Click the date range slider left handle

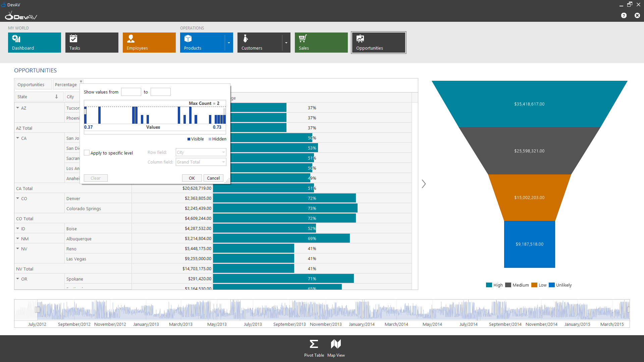click(37, 309)
